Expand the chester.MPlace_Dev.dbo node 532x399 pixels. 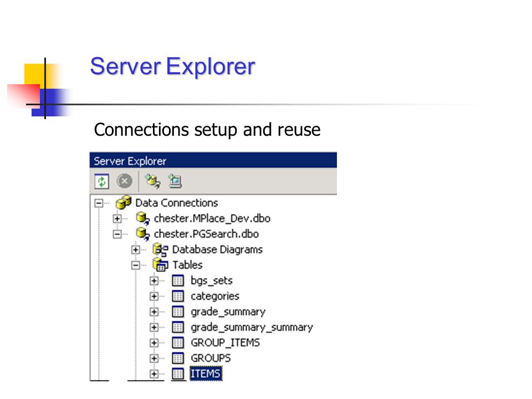pos(117,219)
